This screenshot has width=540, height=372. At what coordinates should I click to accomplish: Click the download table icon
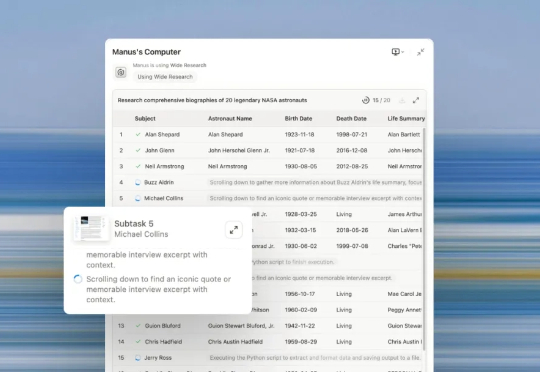click(x=402, y=100)
